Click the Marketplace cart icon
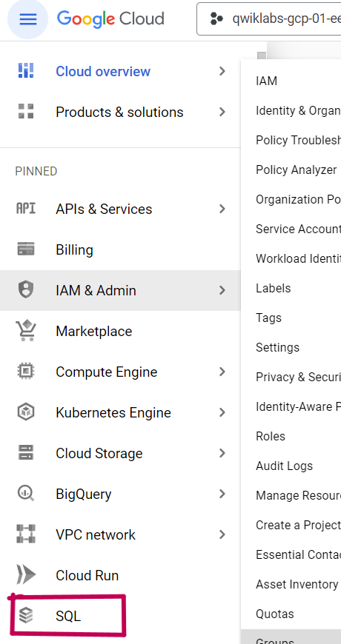 click(26, 331)
